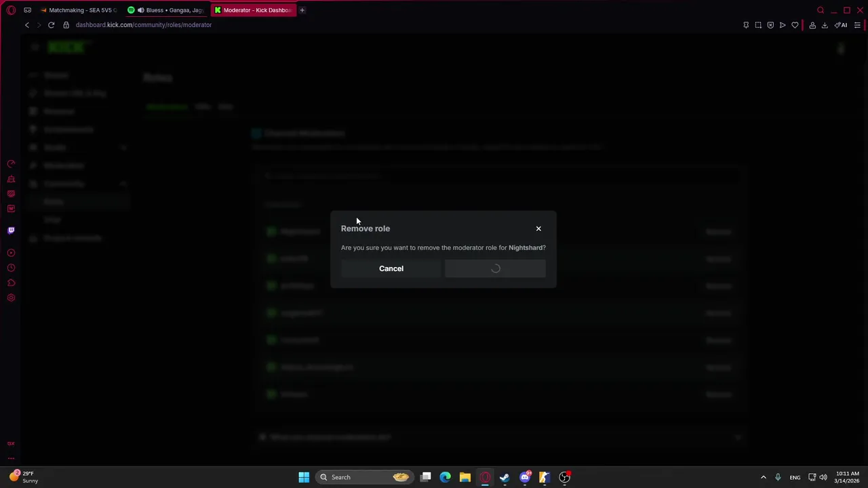The image size is (868, 488).
Task: Cancel the moderator role removal
Action: point(391,268)
